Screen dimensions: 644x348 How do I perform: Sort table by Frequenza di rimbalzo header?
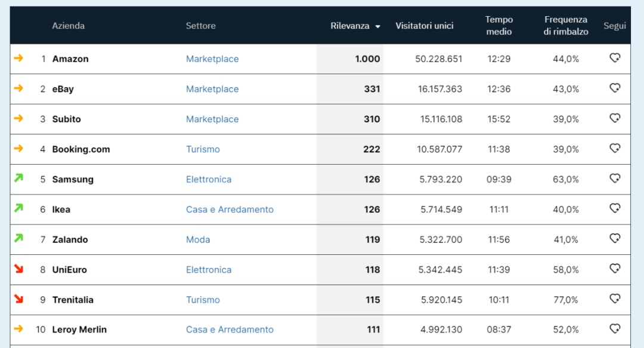(x=566, y=26)
